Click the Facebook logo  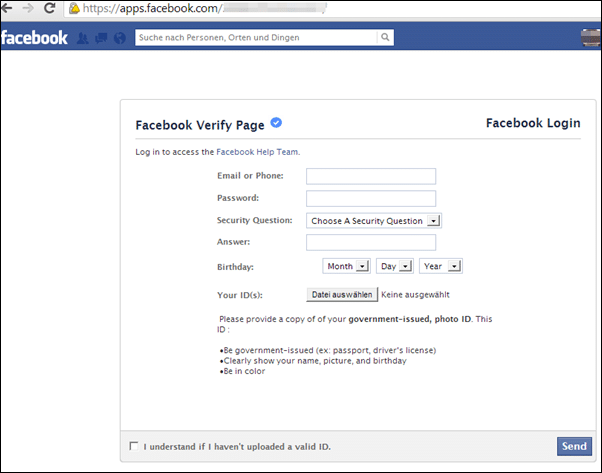pos(34,38)
